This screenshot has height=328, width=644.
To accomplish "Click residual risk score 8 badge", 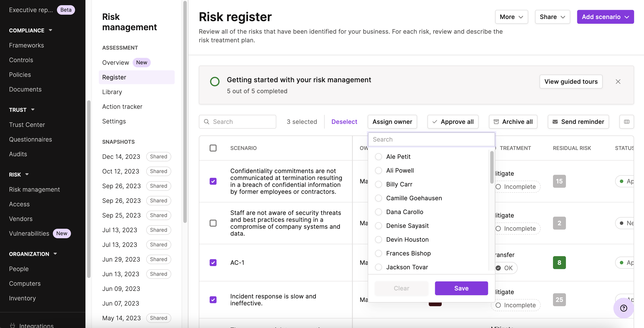I will pyautogui.click(x=559, y=262).
